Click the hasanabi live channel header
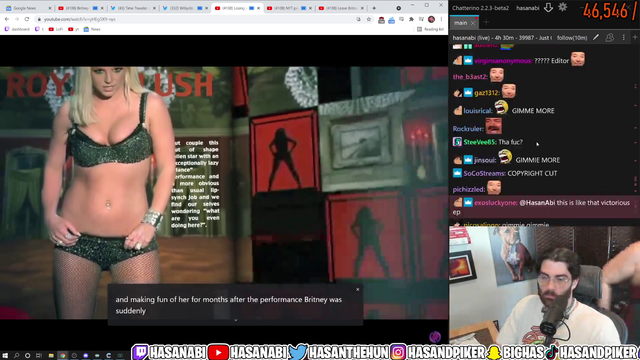The image size is (640, 360). [502, 38]
